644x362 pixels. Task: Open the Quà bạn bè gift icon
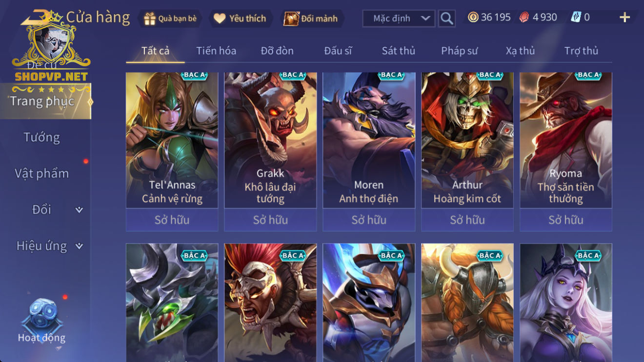click(150, 19)
